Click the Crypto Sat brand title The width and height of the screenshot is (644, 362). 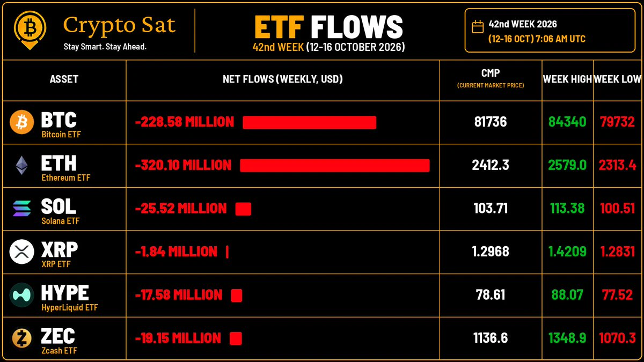(119, 25)
